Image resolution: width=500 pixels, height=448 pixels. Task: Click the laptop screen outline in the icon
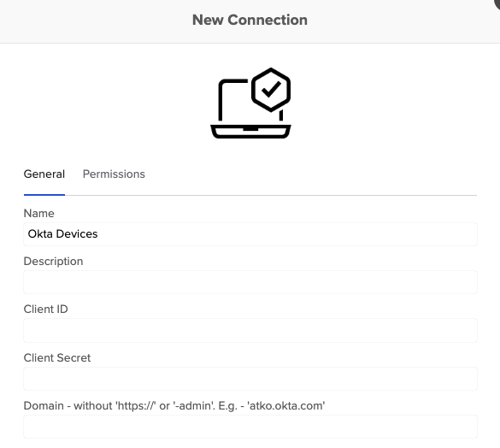tap(233, 99)
